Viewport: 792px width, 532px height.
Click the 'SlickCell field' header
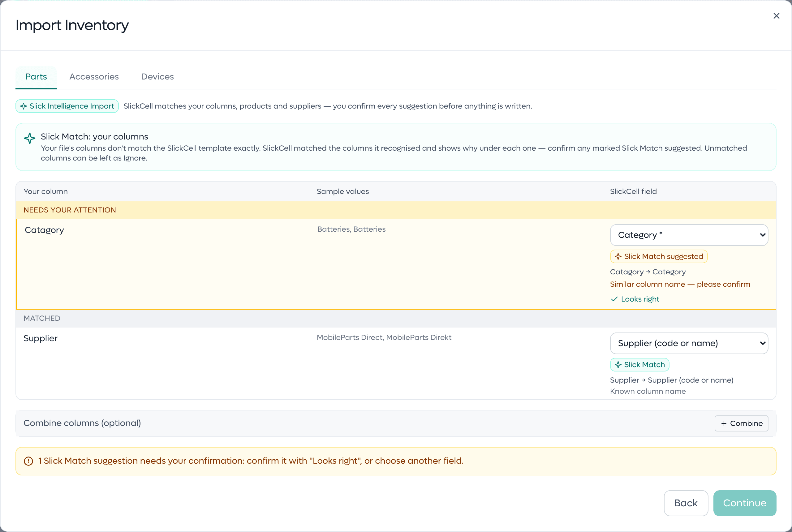click(633, 192)
